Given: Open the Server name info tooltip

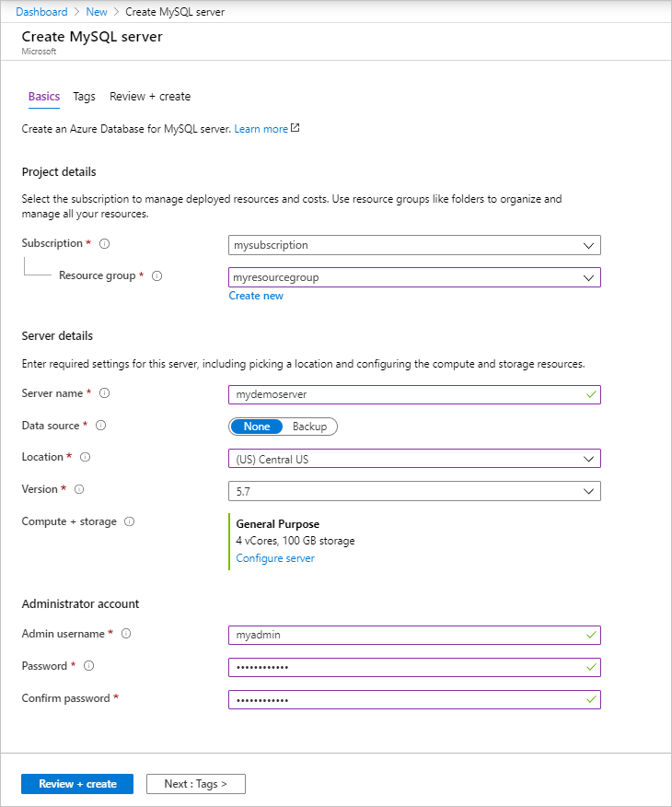Looking at the screenshot, I should (104, 392).
